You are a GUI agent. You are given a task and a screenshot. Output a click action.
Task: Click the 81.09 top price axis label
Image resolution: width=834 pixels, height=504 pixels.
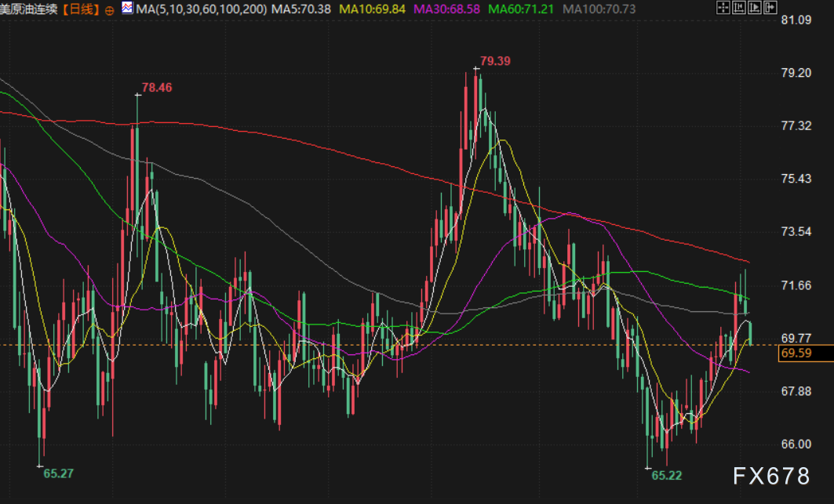pyautogui.click(x=796, y=20)
